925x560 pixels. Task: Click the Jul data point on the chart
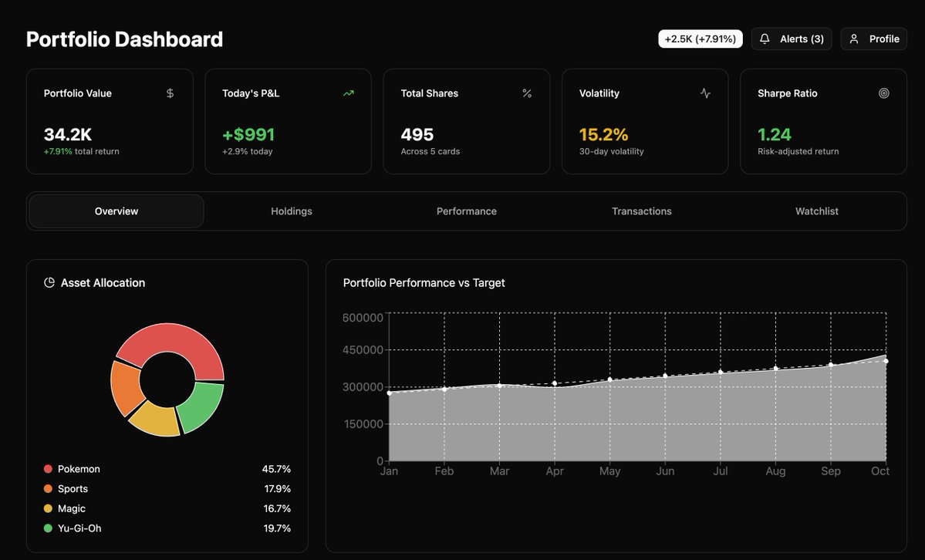click(x=721, y=373)
